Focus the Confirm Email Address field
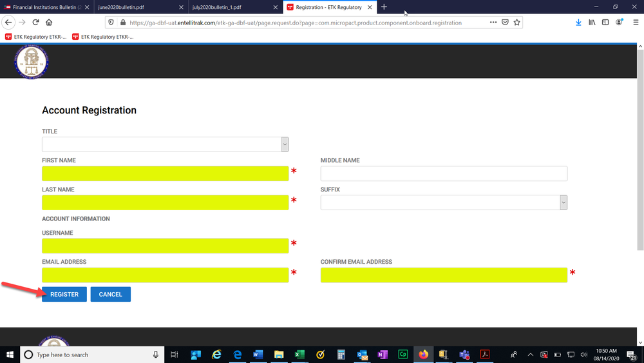 (x=444, y=275)
